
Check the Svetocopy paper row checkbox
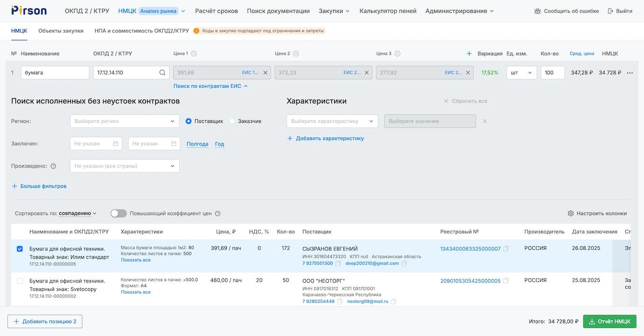point(20,281)
